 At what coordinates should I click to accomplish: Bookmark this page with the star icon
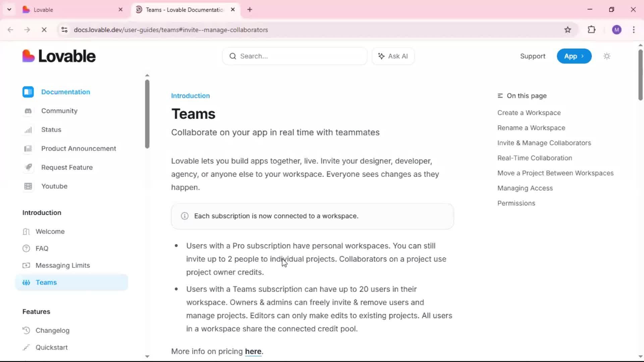(568, 30)
